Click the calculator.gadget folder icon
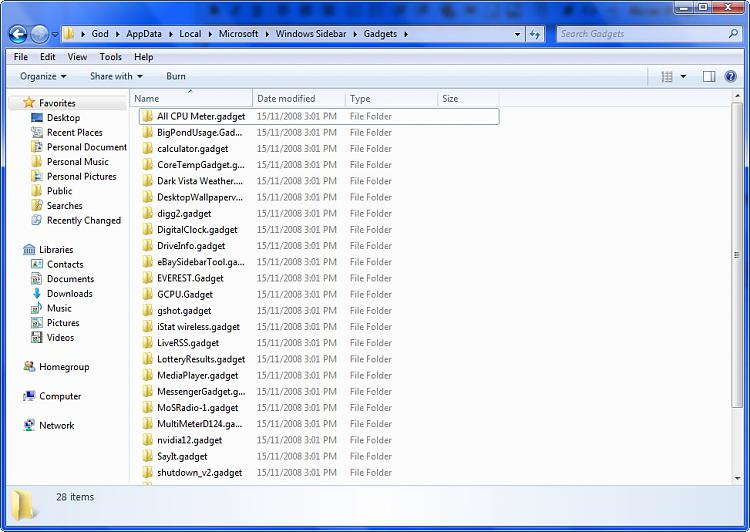Screen dimensions: 750x532 [x=148, y=149]
